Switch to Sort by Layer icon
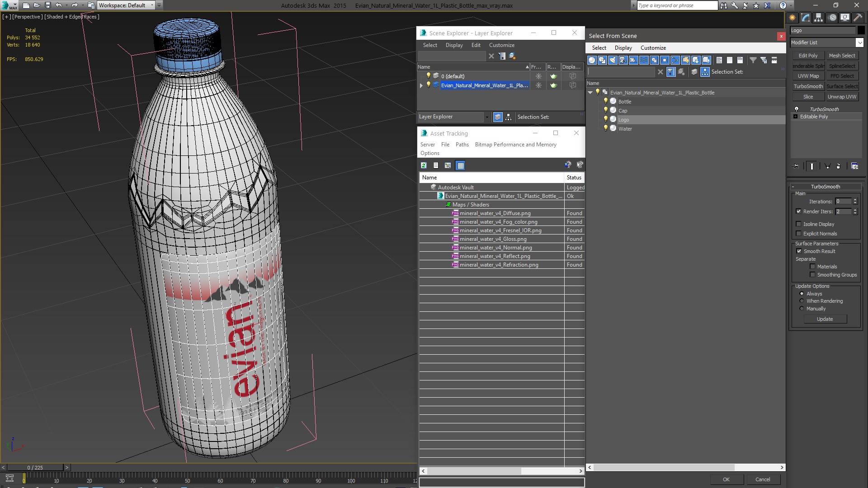 [694, 72]
